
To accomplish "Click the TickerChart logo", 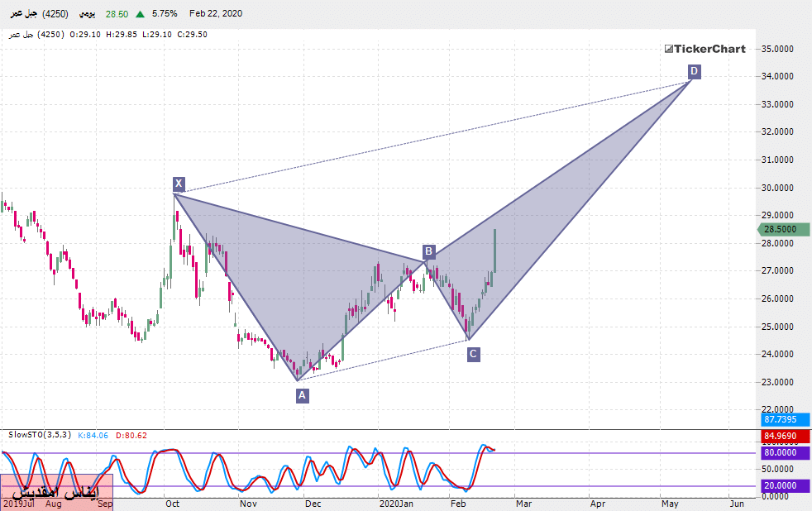I will point(705,49).
